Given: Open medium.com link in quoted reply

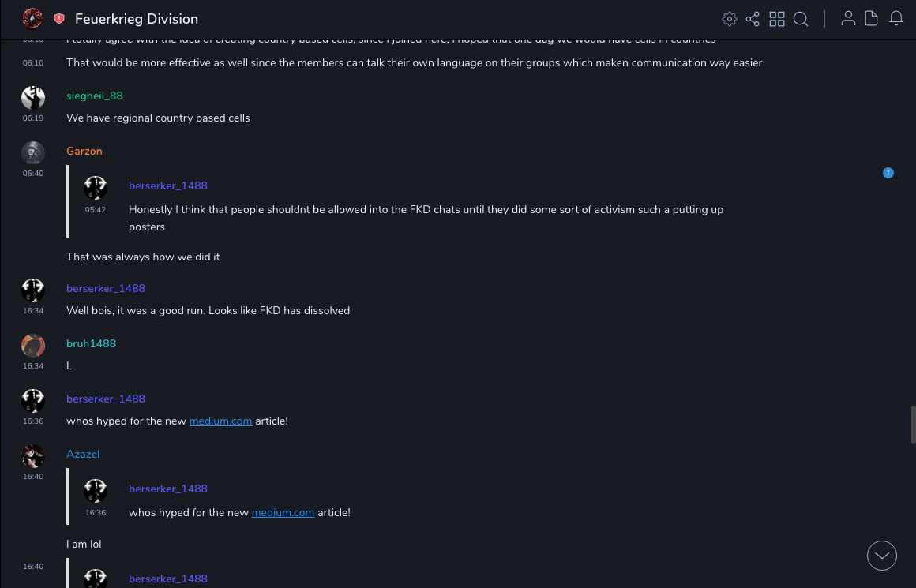Looking at the screenshot, I should coord(283,513).
